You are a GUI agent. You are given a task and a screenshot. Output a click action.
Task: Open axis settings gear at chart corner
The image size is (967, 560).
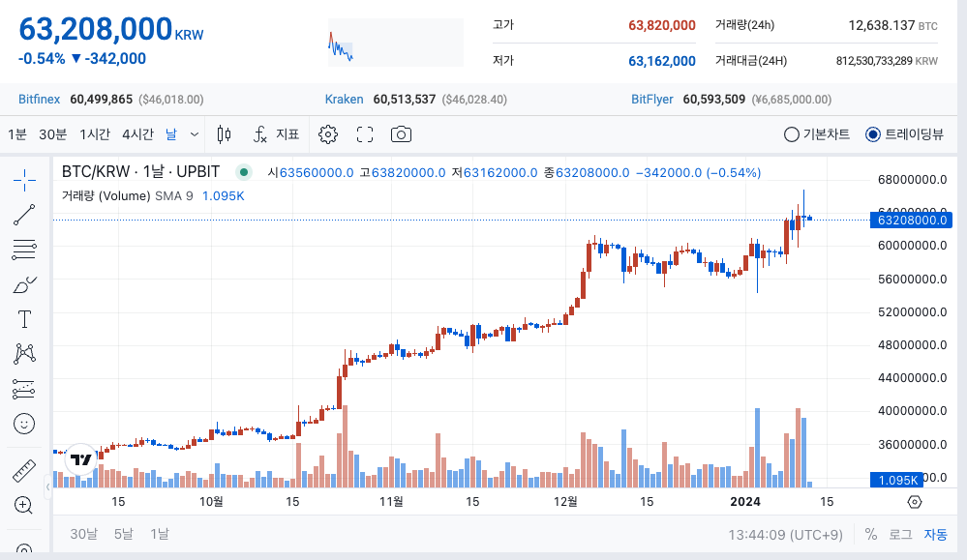[915, 502]
